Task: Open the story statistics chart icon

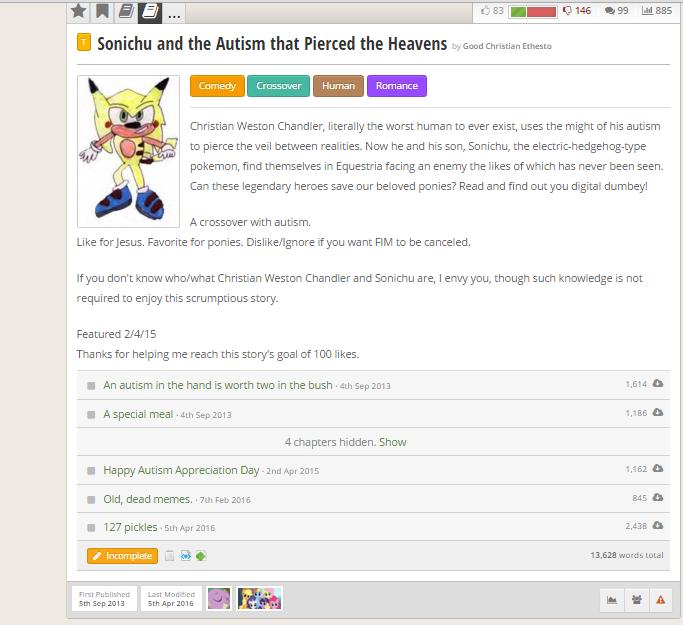Action: (612, 600)
